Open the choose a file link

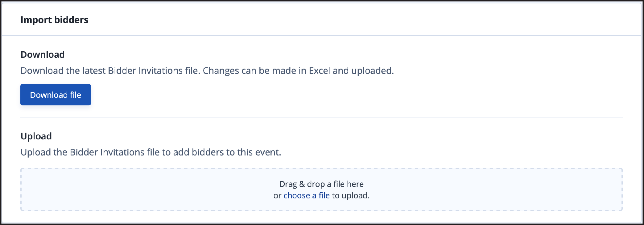[x=307, y=196]
